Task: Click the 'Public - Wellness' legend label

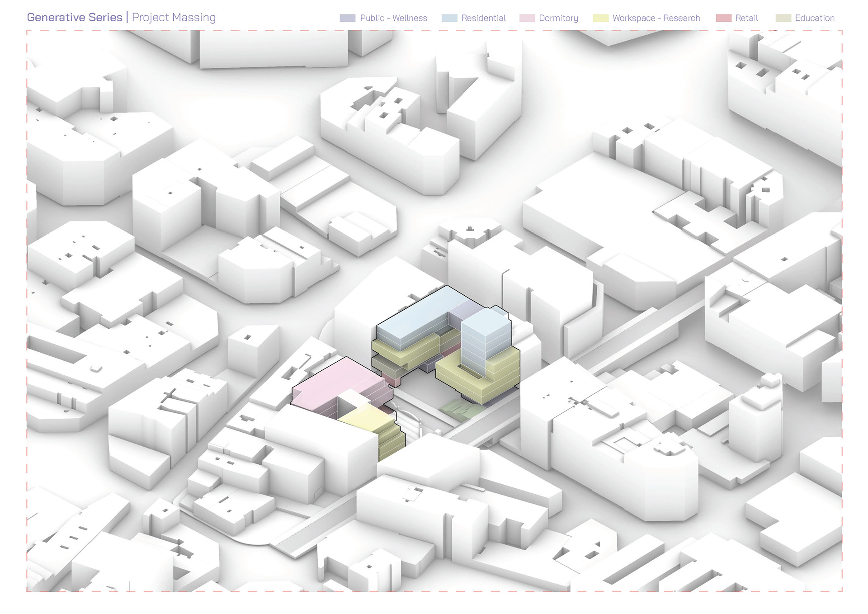Action: tap(393, 18)
